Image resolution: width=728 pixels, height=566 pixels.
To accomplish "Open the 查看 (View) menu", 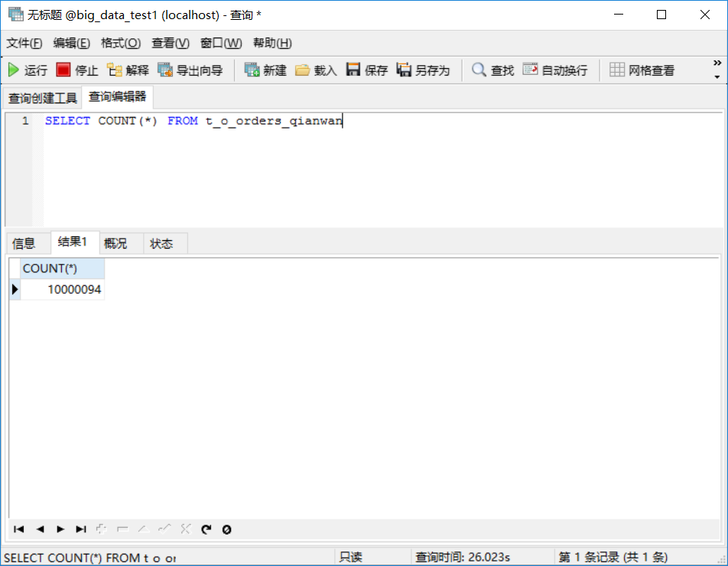I will click(170, 43).
